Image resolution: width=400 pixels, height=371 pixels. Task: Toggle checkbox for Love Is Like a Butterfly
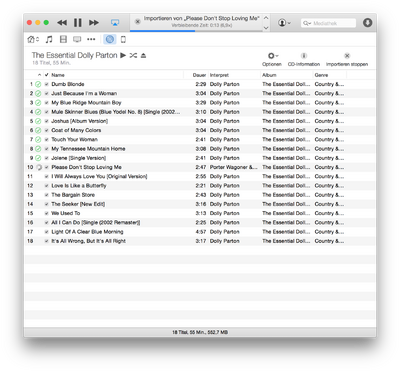tap(47, 186)
